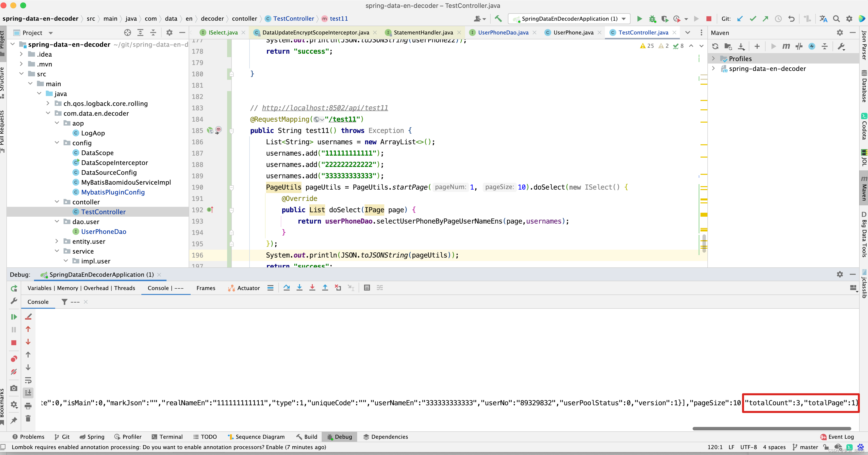This screenshot has height=455, width=868.
Task: Open the Terminal tool window
Action: (167, 437)
